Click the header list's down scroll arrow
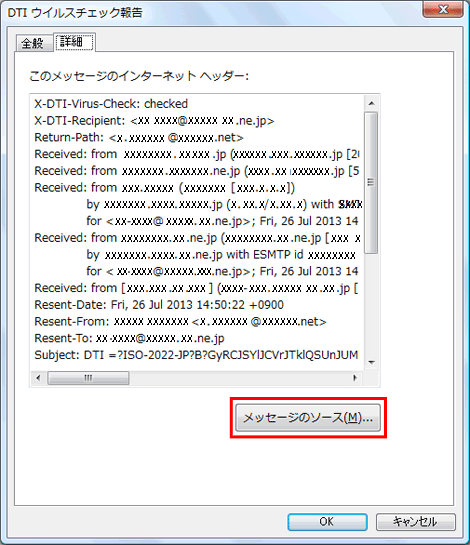 pyautogui.click(x=371, y=363)
